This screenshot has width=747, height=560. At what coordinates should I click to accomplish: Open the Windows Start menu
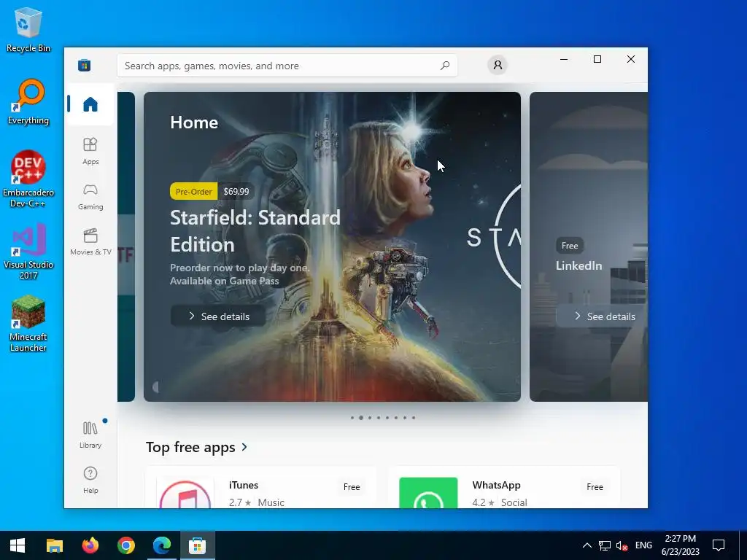[x=18, y=545]
